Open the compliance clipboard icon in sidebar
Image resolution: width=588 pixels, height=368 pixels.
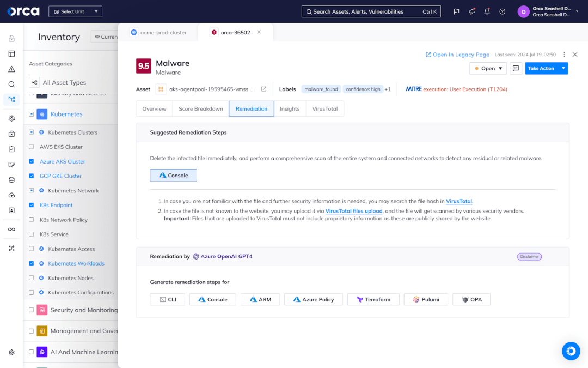tap(11, 149)
